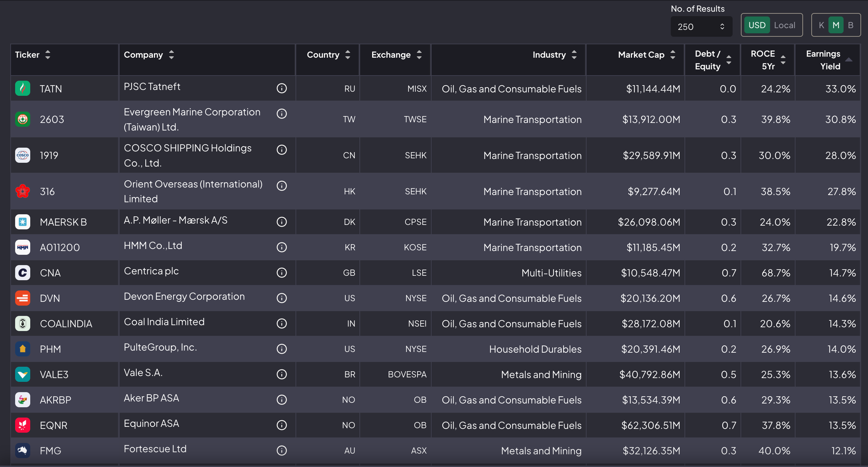Click the Evergreen 2603 logo icon
This screenshot has width=868, height=467.
pos(23,119)
